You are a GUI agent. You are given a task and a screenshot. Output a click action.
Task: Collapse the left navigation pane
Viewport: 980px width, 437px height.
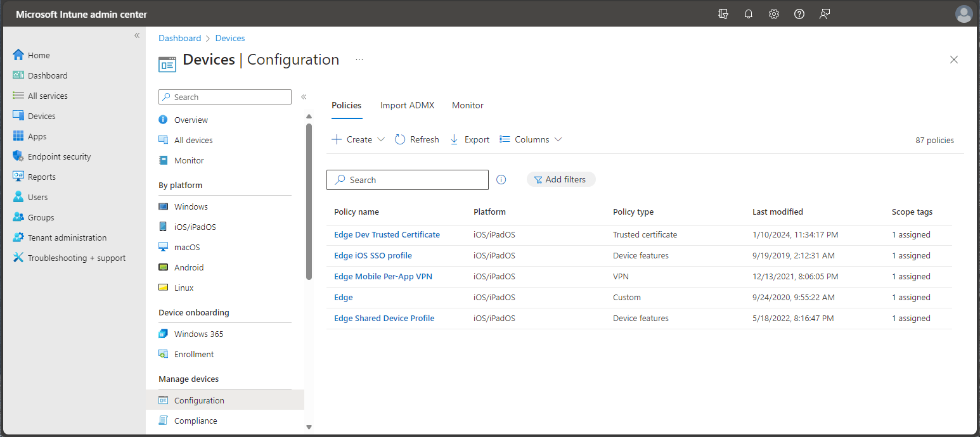(x=137, y=35)
